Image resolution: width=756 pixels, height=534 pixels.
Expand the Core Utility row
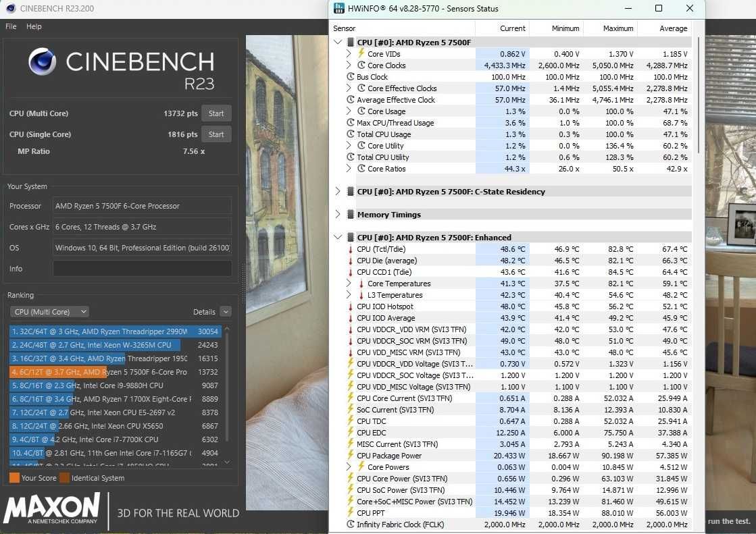point(349,146)
